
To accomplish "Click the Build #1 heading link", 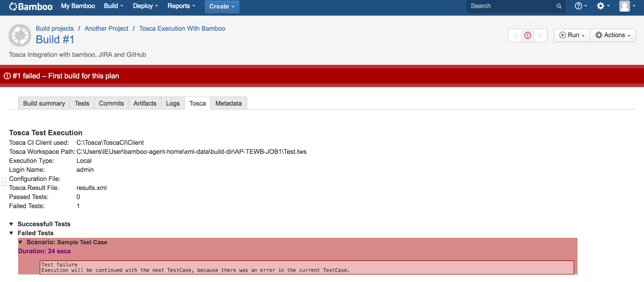I will 55,40.
